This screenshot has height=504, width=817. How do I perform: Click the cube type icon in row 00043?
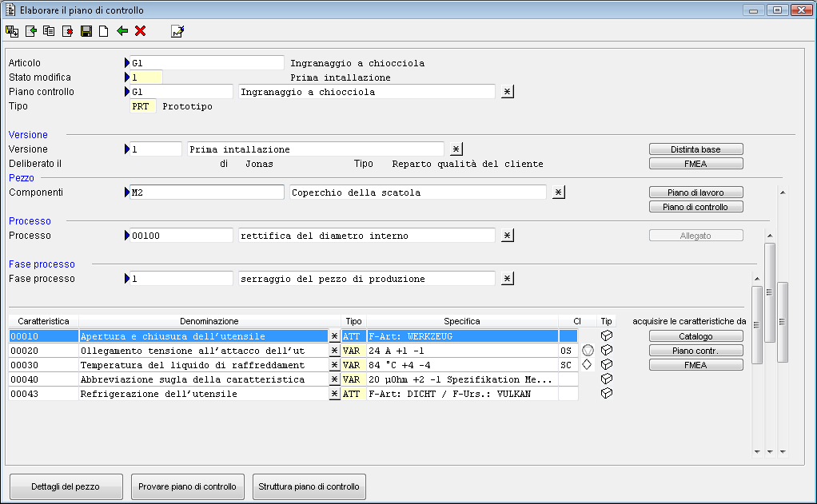(607, 393)
